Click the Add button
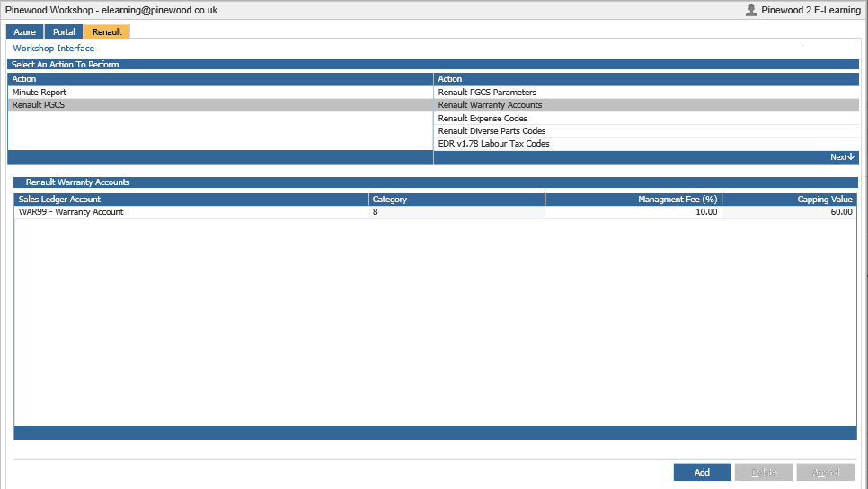Viewport: 868px width, 489px height. pyautogui.click(x=702, y=473)
